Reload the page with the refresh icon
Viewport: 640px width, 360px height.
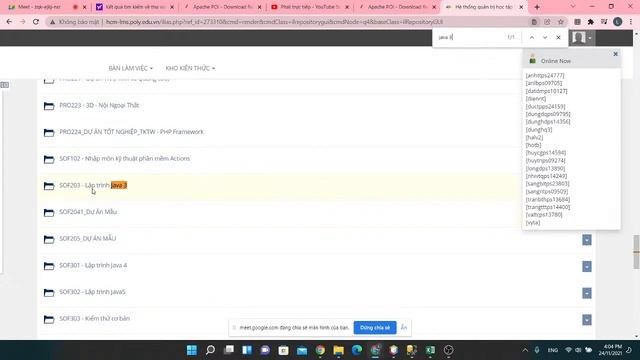[x=36, y=22]
